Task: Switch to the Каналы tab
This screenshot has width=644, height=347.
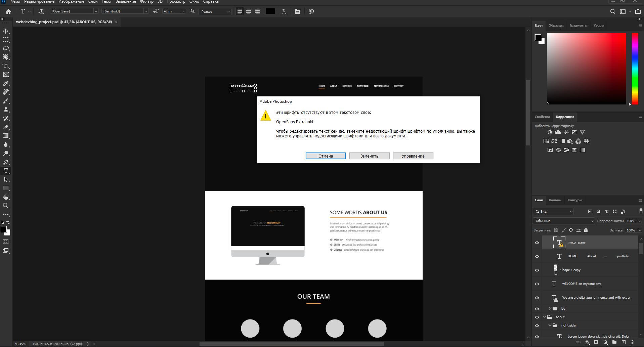Action: 555,200
